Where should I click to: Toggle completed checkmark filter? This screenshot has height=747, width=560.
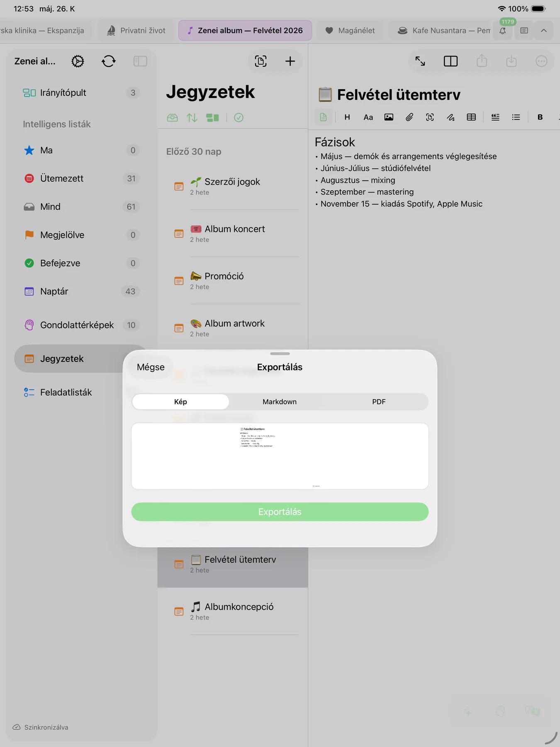point(239,118)
